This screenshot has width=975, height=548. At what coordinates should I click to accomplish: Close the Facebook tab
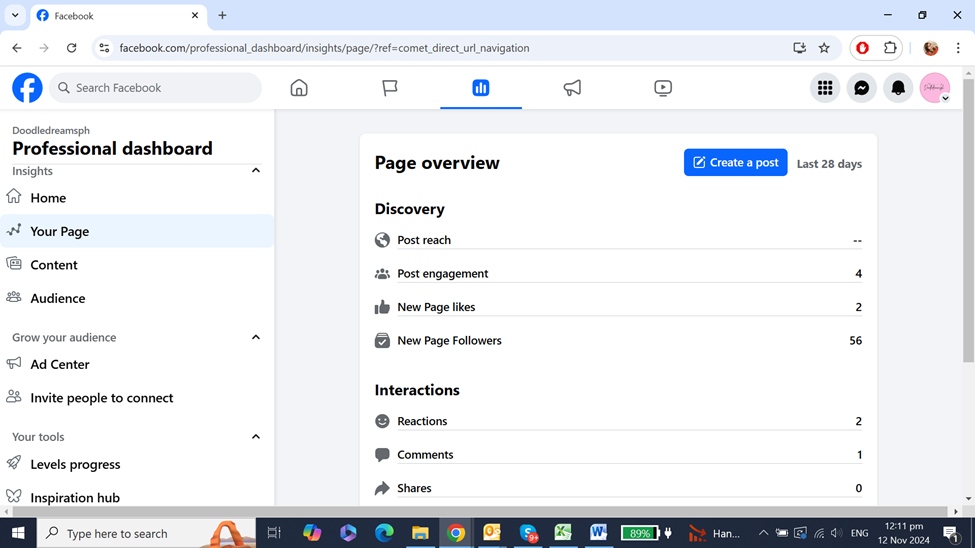(x=195, y=16)
